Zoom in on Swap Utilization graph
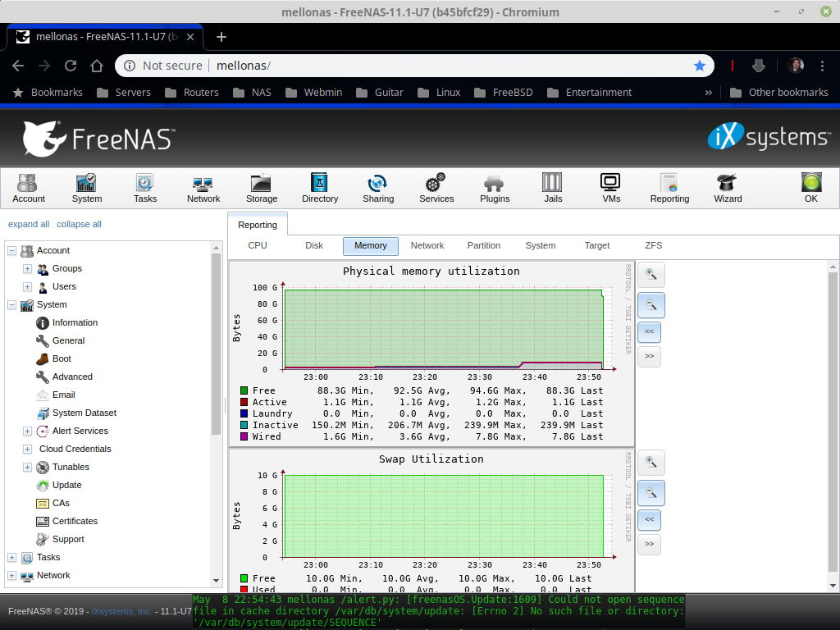Image resolution: width=840 pixels, height=630 pixels. tap(651, 462)
